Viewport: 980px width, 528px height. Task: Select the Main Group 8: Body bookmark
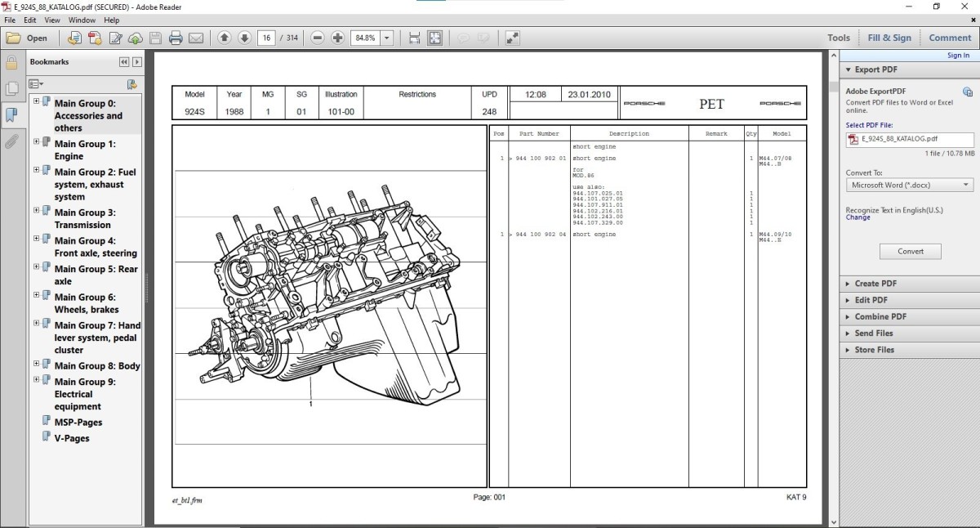tap(97, 365)
